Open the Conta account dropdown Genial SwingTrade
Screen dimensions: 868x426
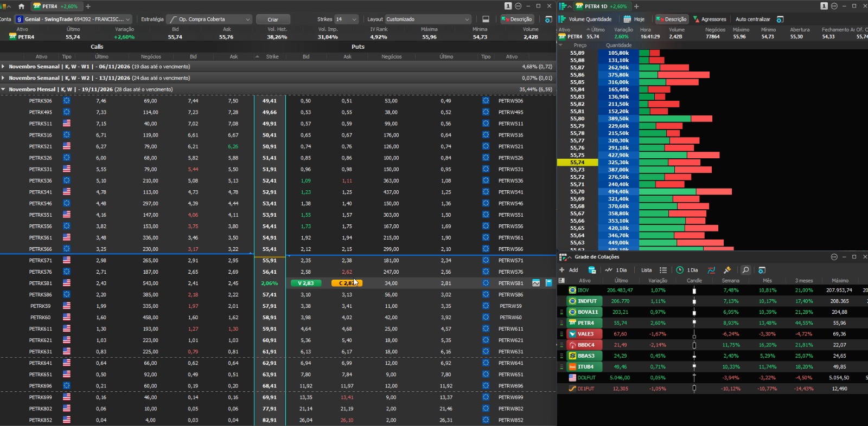coord(73,19)
